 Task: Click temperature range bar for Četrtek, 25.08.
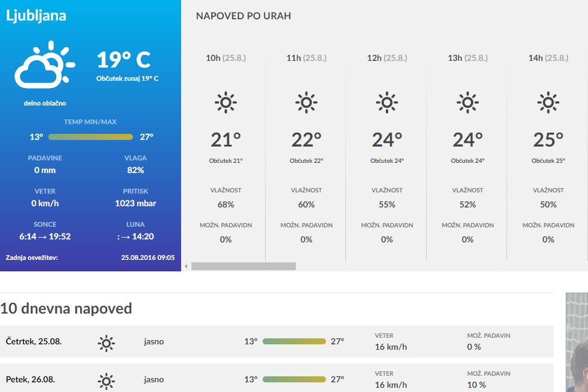294,341
